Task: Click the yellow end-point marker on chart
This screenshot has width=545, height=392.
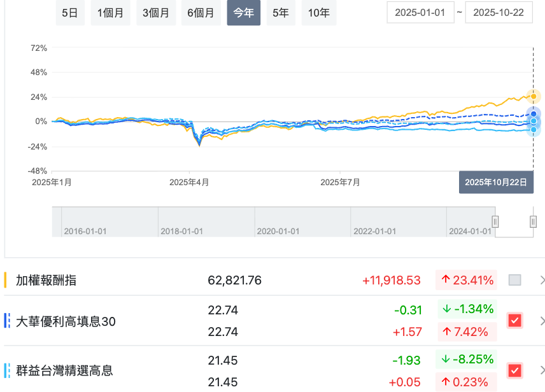Action: 534,97
